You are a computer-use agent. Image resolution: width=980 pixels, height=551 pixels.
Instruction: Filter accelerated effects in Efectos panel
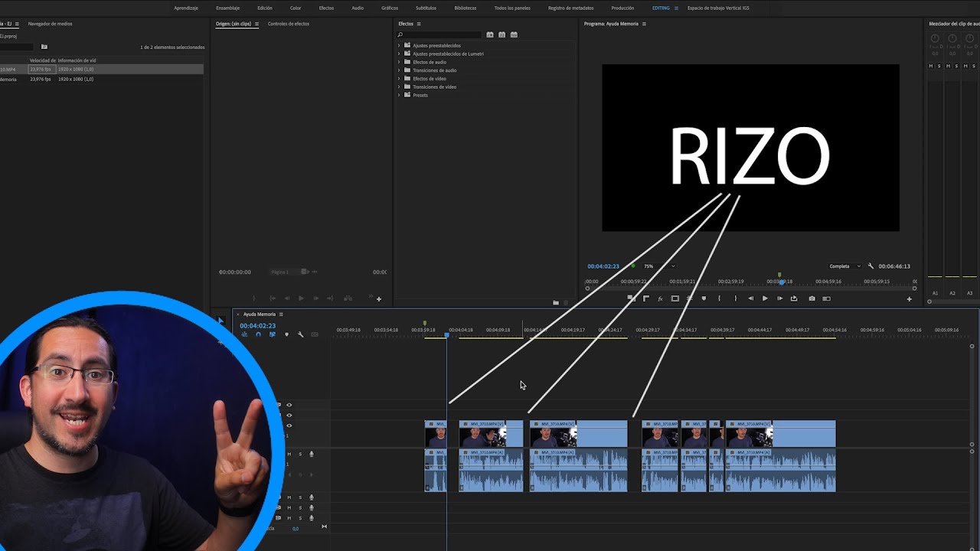[x=490, y=34]
